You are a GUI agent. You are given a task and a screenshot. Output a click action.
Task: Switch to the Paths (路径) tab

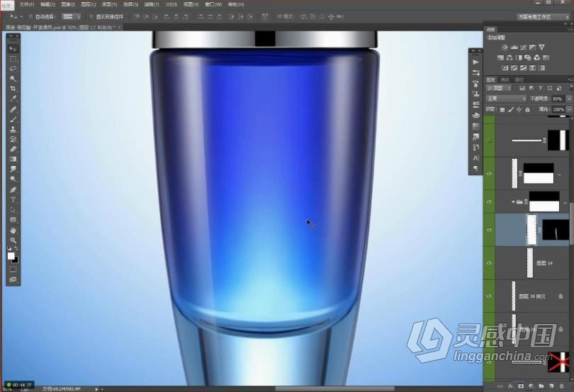click(x=519, y=79)
